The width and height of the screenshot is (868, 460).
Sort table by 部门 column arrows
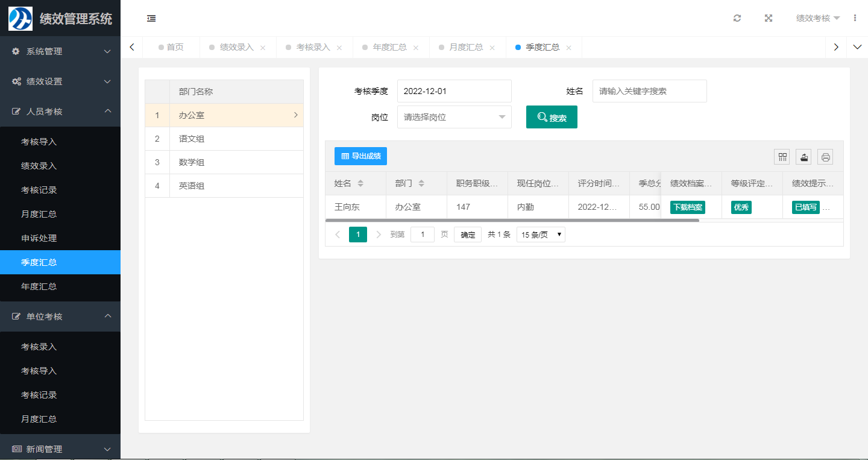pyautogui.click(x=421, y=183)
